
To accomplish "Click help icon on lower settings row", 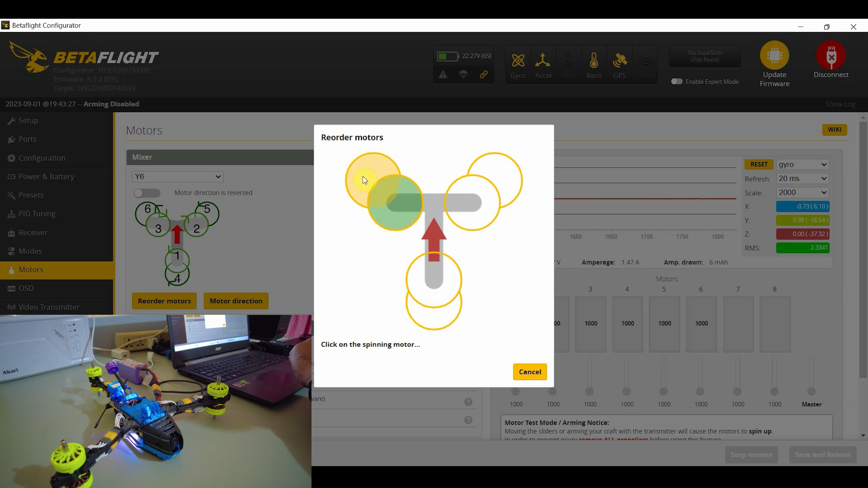I will (468, 420).
